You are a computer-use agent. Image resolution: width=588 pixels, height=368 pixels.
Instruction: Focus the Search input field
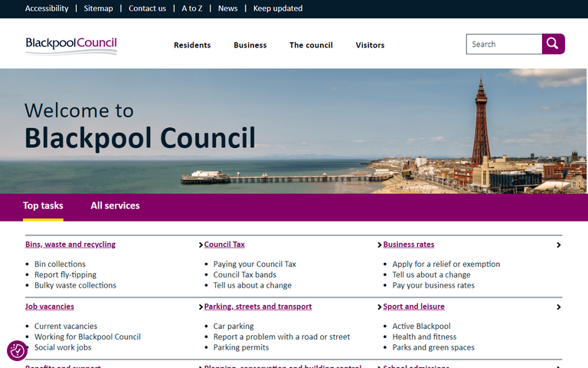point(504,44)
